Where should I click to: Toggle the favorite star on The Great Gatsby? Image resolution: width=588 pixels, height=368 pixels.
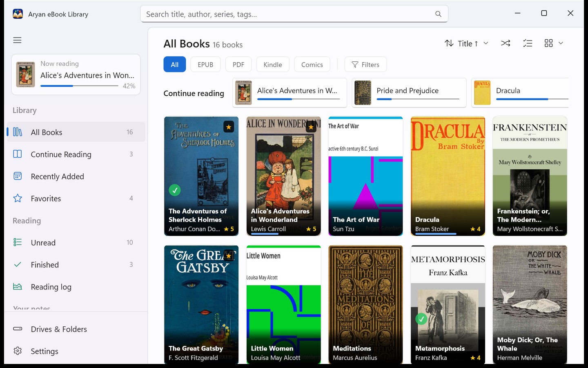(x=229, y=256)
